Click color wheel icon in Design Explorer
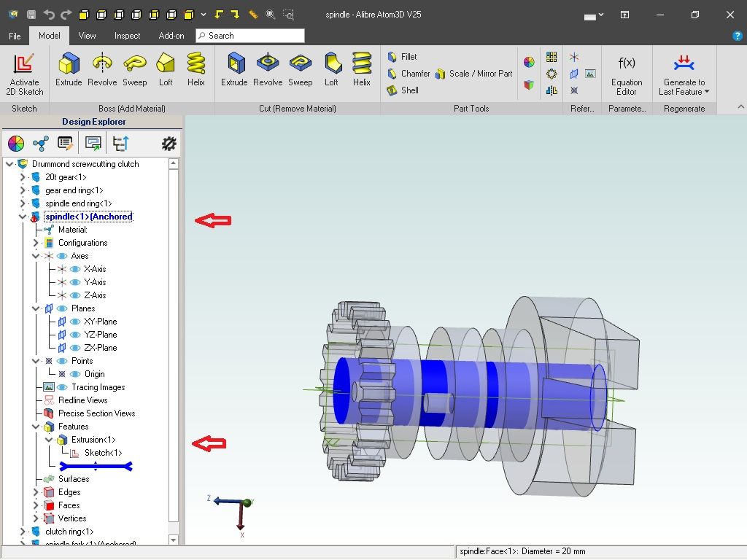This screenshot has width=747, height=560. pyautogui.click(x=16, y=144)
